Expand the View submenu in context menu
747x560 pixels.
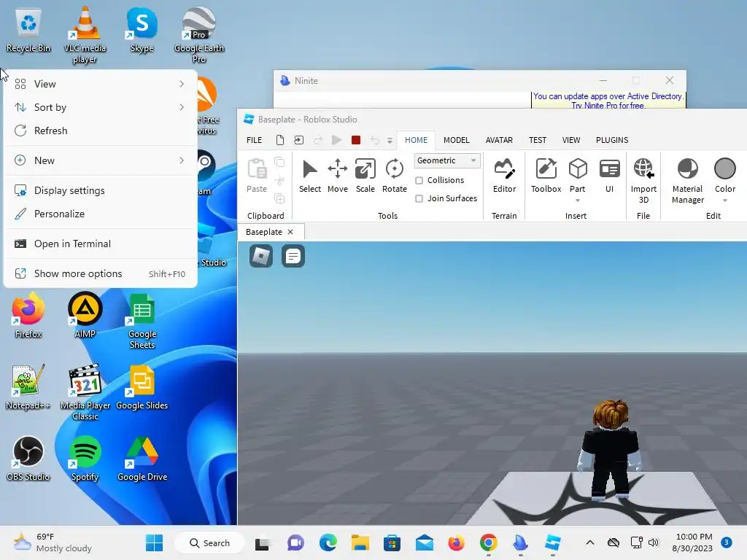pyautogui.click(x=100, y=84)
